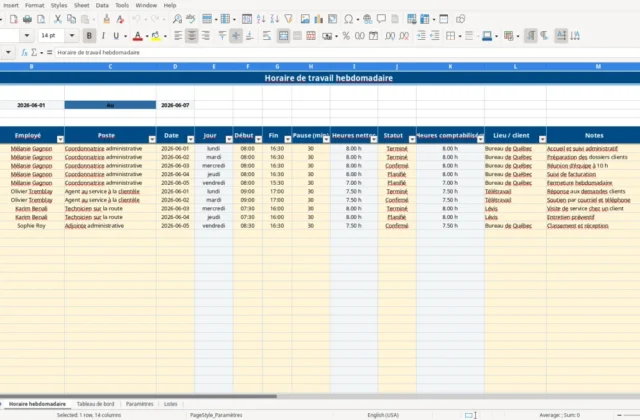The width and height of the screenshot is (640, 420).
Task: Switch to the Paramètres sheet tab
Action: pyautogui.click(x=140, y=404)
